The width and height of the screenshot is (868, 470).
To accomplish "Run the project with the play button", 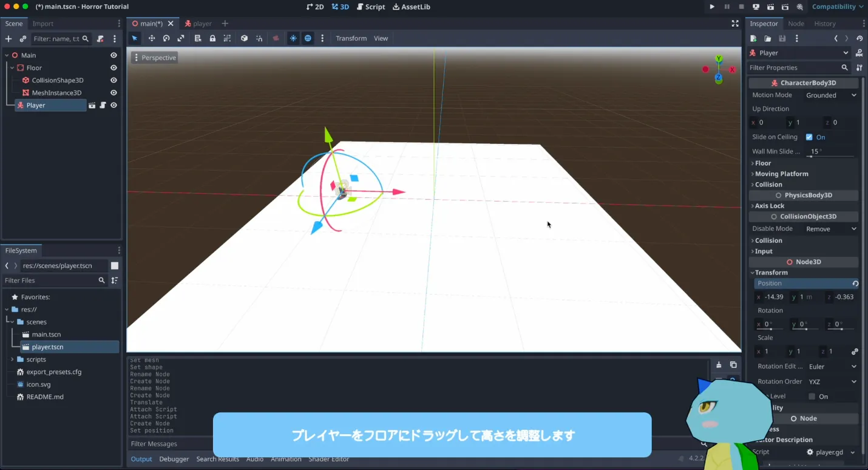I will click(x=712, y=7).
